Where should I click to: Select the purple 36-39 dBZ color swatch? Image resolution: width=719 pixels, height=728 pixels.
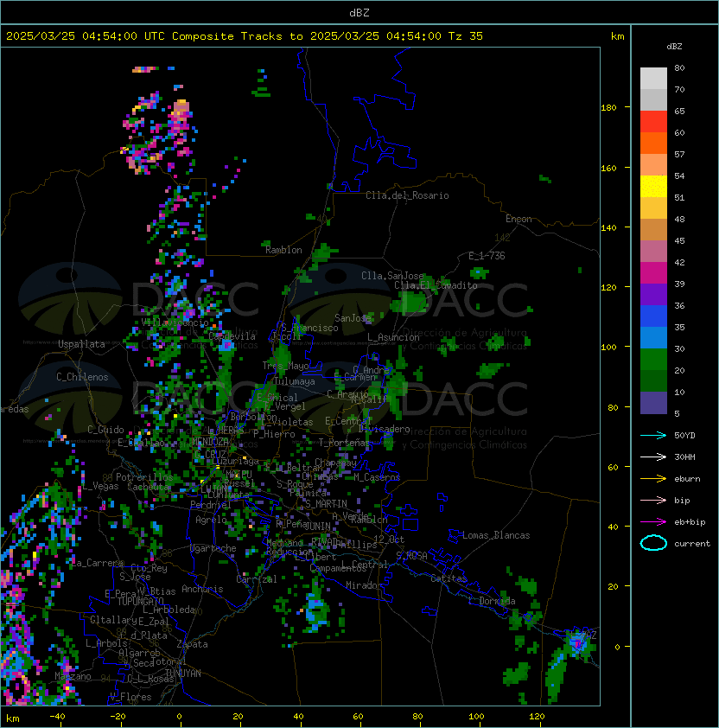click(x=653, y=294)
